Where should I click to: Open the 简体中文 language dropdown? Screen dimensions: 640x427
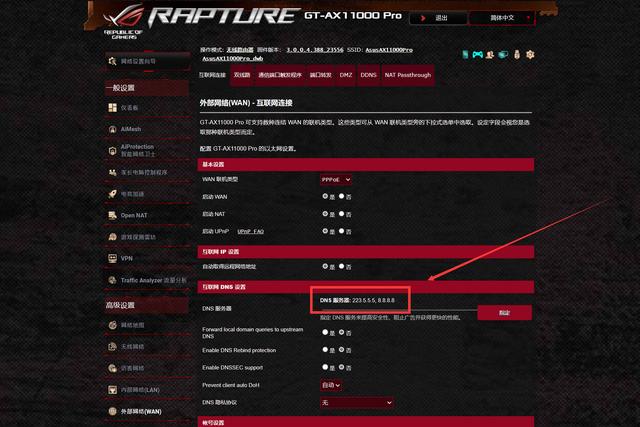tap(502, 18)
